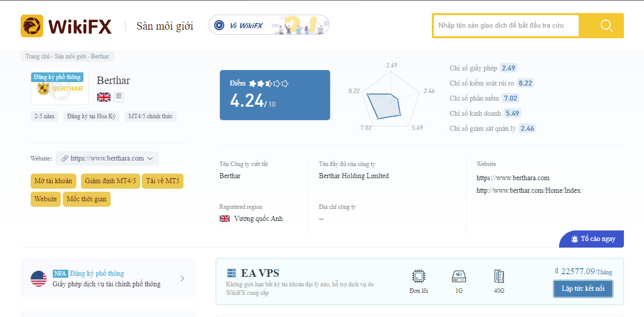Click the Đăng ký phổ thông badge
Screen dimensions: 644x317
57,77
